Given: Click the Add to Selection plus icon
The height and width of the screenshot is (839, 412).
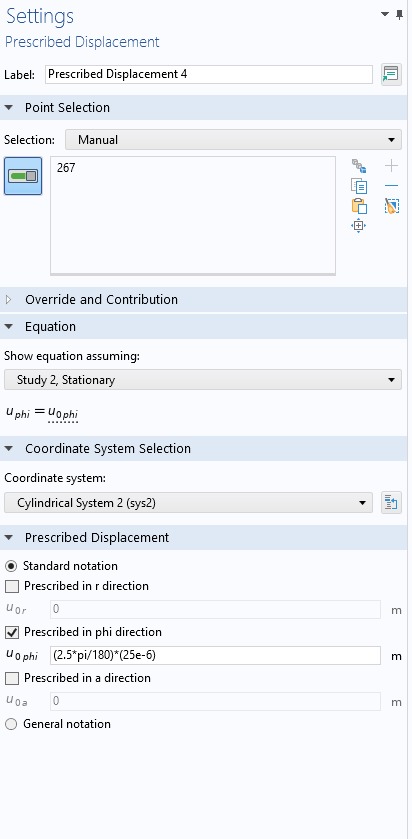Looking at the screenshot, I should (x=392, y=166).
